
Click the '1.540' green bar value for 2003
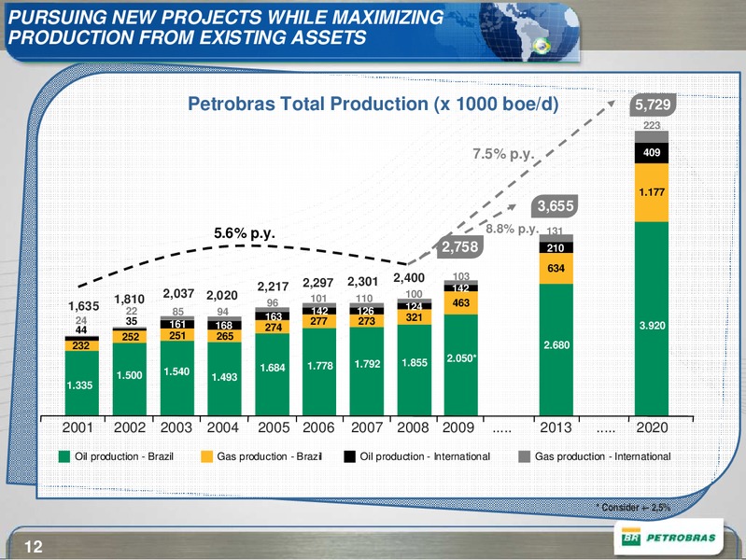tap(177, 371)
